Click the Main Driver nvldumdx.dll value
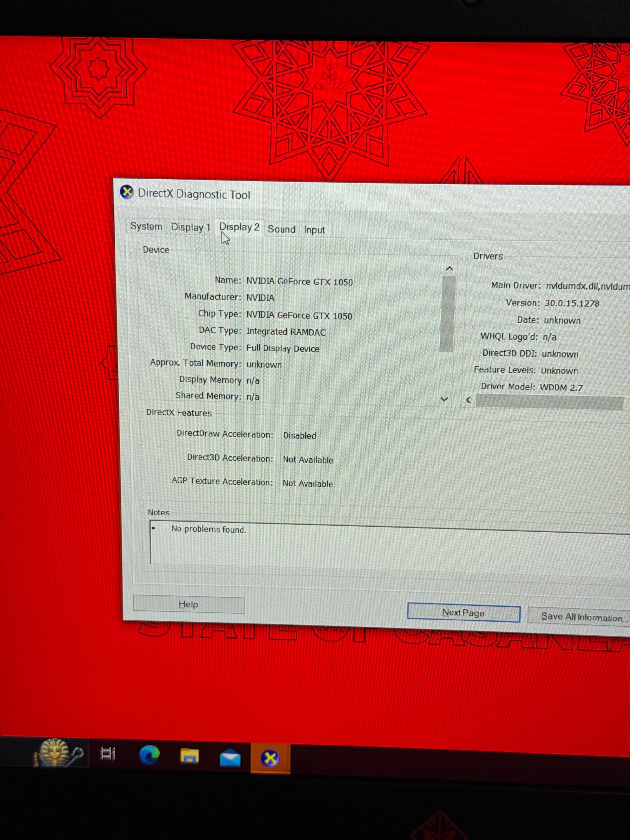This screenshot has width=630, height=840. 587,286
